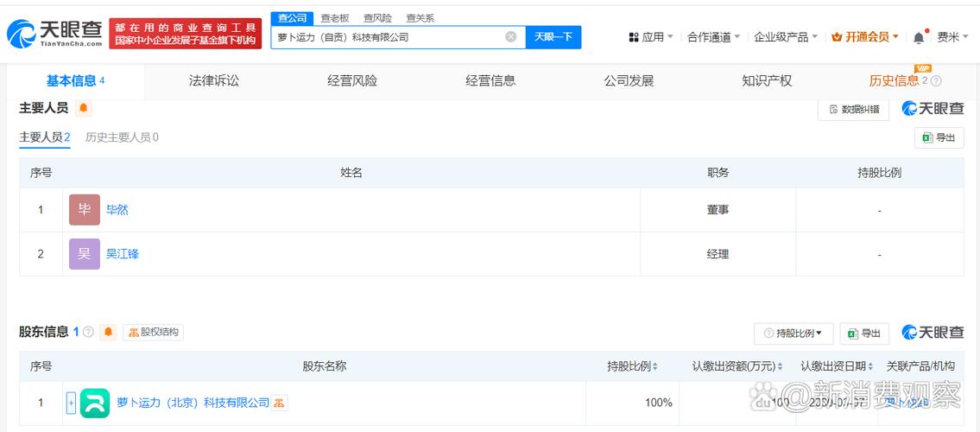Switch to 查关系 search tab

(420, 18)
